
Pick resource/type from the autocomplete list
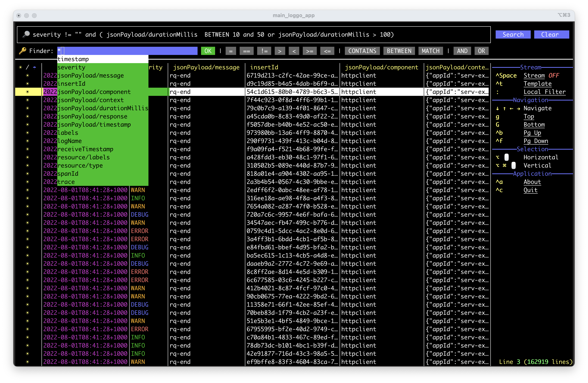click(80, 165)
